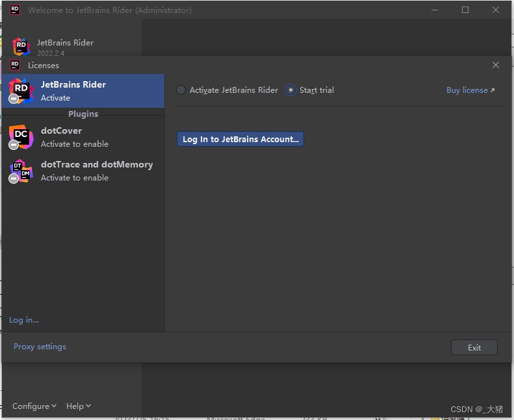
Task: Click Activate to enable under dotCover
Action: [75, 144]
